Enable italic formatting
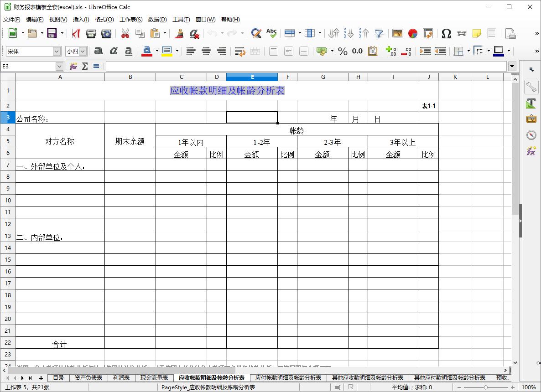The height and width of the screenshot is (392, 541). (113, 51)
